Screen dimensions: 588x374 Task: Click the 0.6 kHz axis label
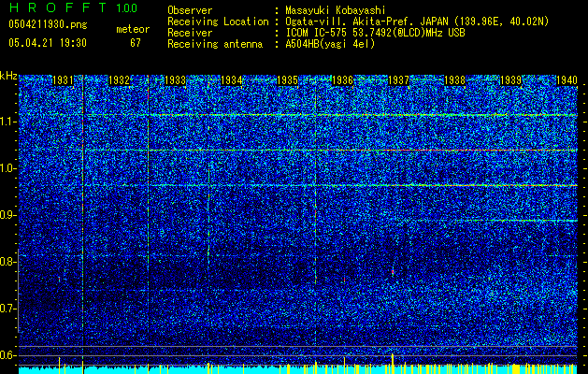[7, 355]
